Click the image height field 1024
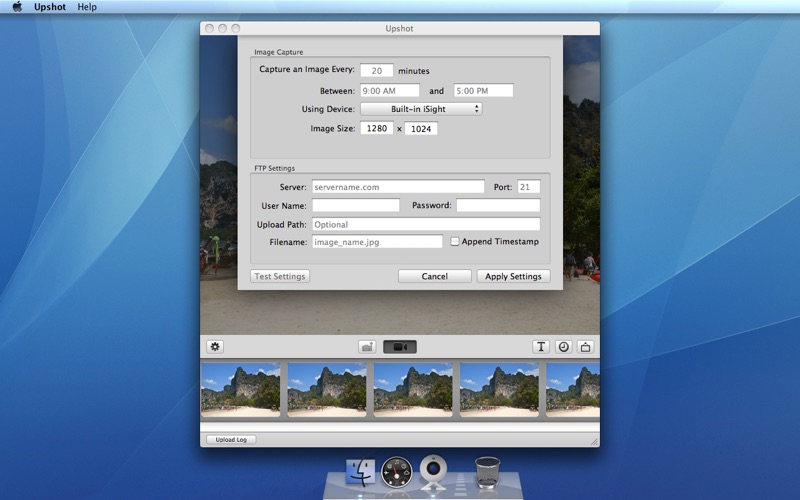Viewport: 800px width, 500px height. 421,129
